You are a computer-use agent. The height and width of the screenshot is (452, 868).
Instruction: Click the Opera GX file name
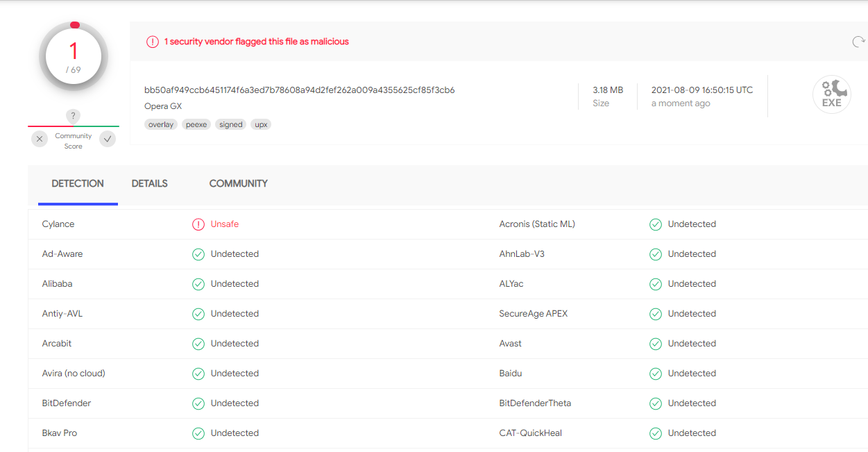(x=163, y=106)
